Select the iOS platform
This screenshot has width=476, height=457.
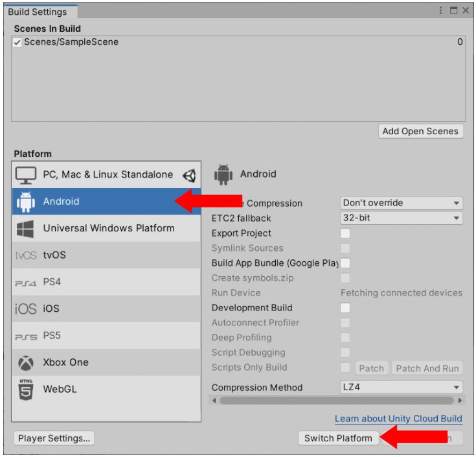pyautogui.click(x=106, y=309)
